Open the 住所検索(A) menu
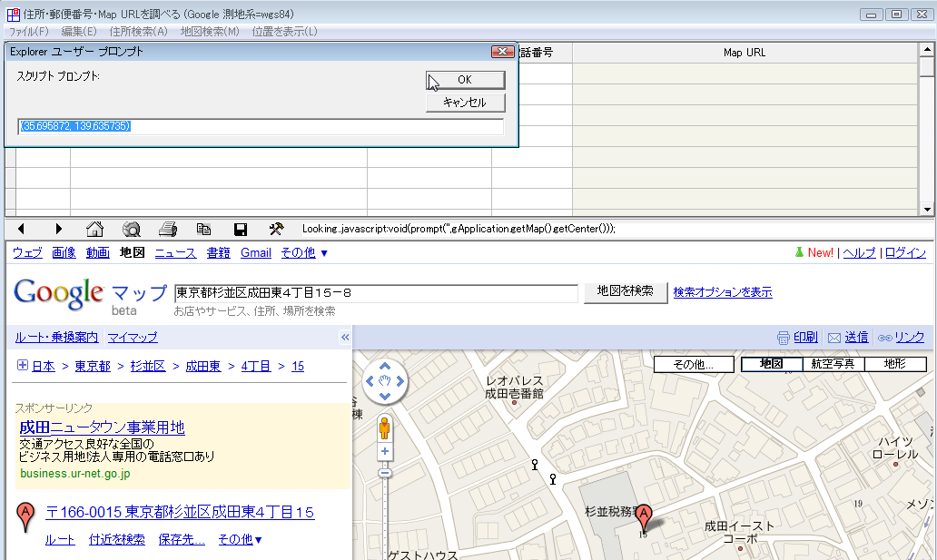The image size is (937, 560). point(139,32)
